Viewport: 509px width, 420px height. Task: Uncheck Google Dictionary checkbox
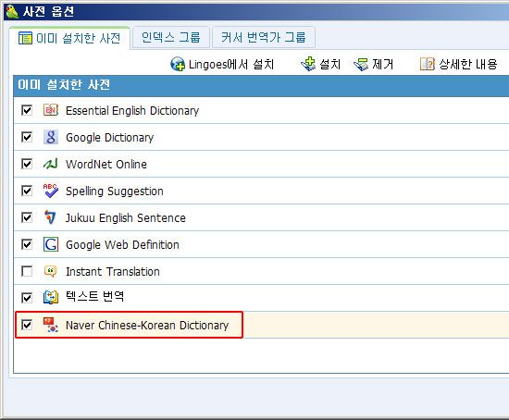(27, 137)
